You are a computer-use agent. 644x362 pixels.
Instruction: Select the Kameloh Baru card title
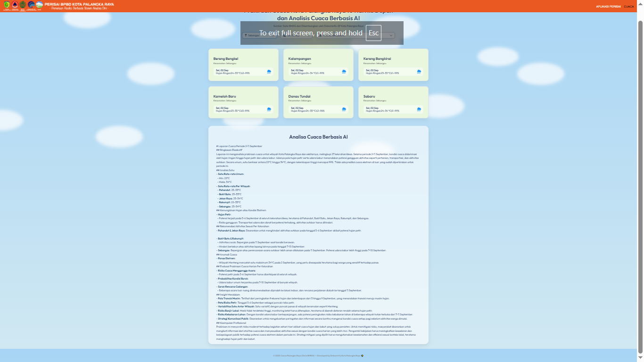tap(225, 97)
